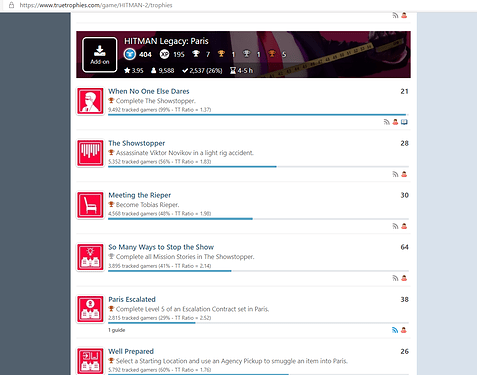
Task: Click the Meeting the Rieper progress bar
Action: (258, 219)
